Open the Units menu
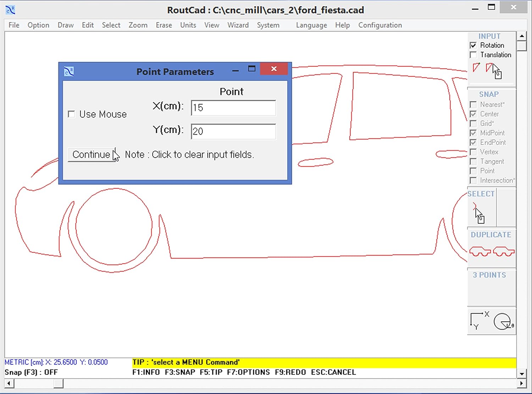 pyautogui.click(x=188, y=25)
